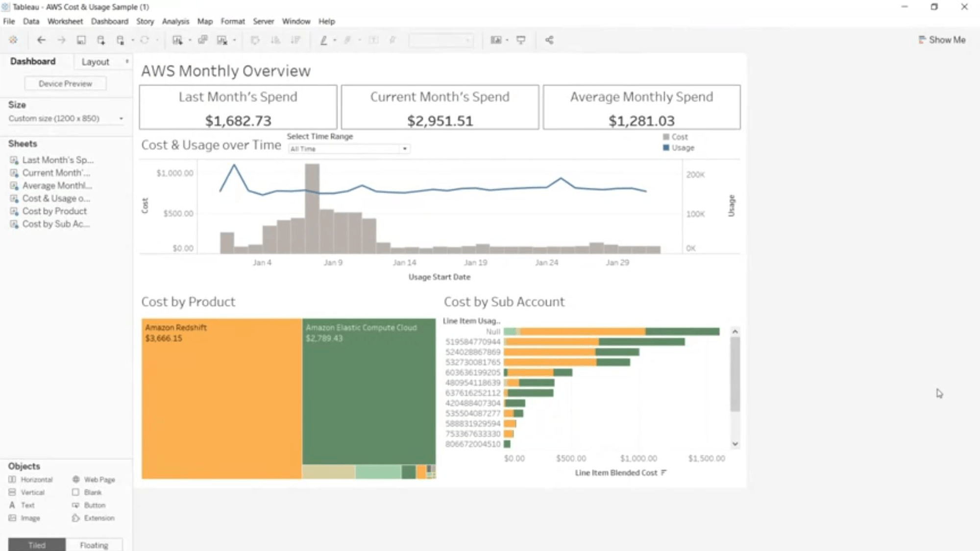Click the New Worksheet icon

177,40
